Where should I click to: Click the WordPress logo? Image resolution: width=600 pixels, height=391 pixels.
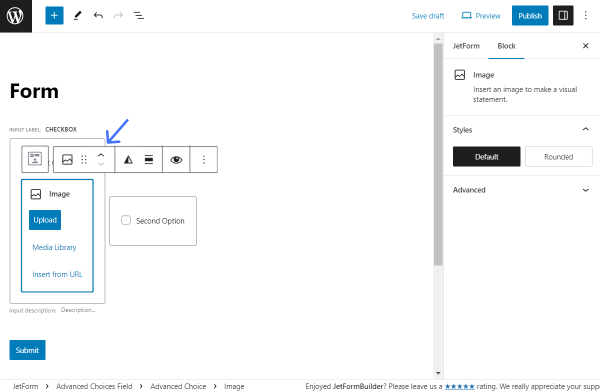[x=16, y=16]
